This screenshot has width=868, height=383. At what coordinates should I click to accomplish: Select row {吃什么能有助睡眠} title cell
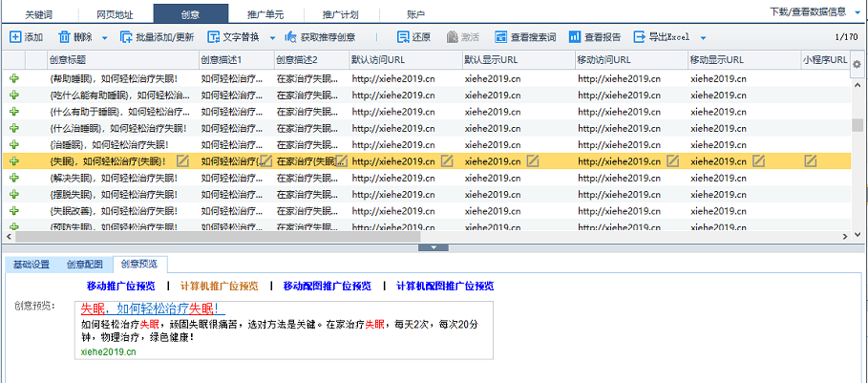point(122,96)
